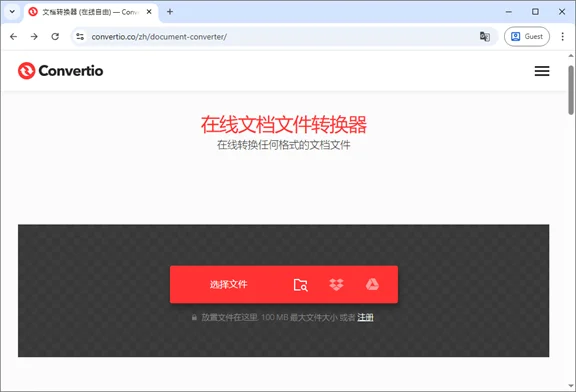Screen dimensions: 576x392
Task: Browse files with the folder search icon
Action: coord(300,285)
